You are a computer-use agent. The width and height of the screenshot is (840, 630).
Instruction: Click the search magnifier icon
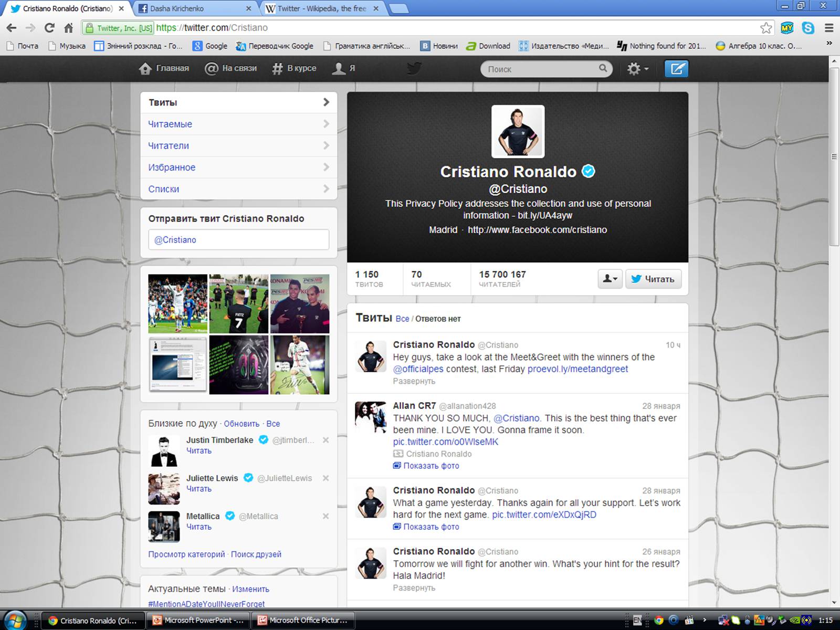[603, 68]
